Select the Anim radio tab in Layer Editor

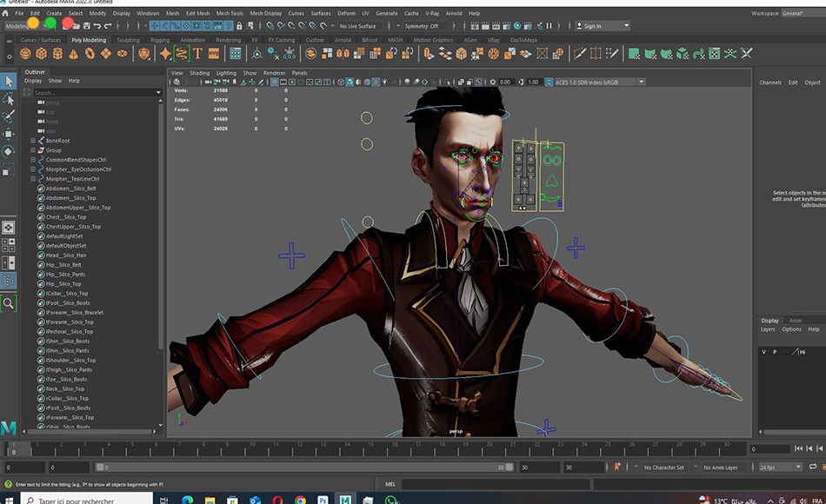795,321
